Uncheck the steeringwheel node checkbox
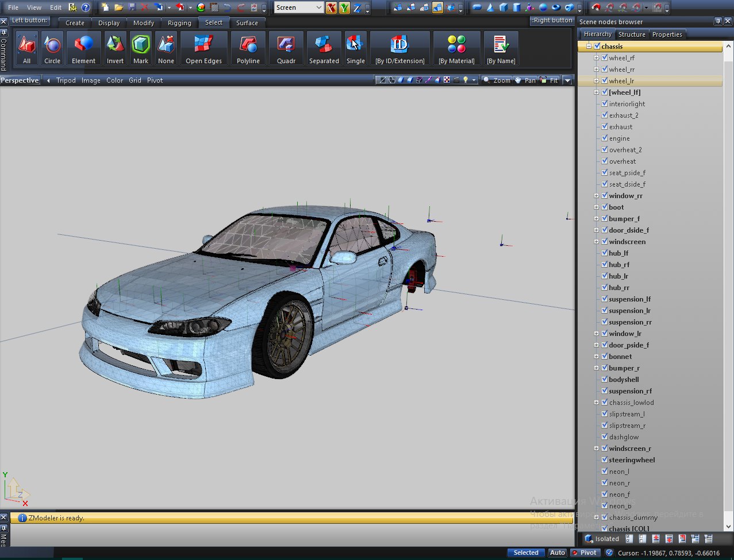The width and height of the screenshot is (734, 560). 605,460
